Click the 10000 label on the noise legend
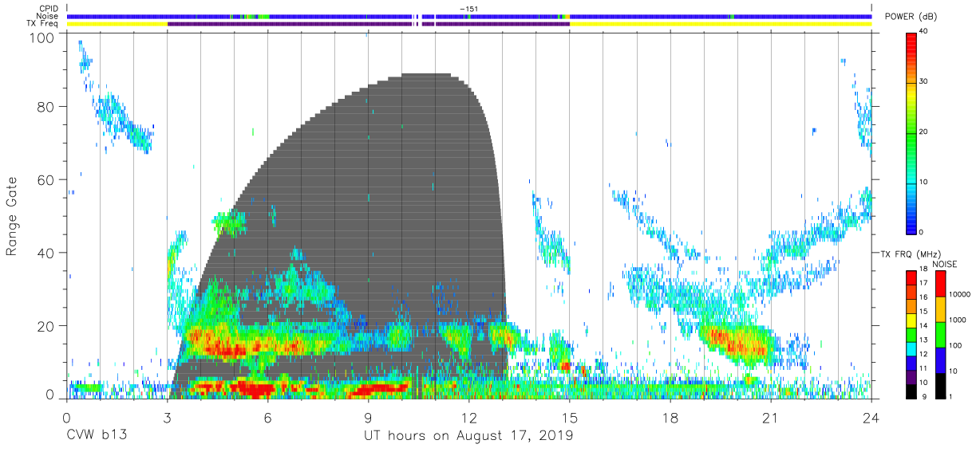The height and width of the screenshot is (452, 980). point(960,294)
